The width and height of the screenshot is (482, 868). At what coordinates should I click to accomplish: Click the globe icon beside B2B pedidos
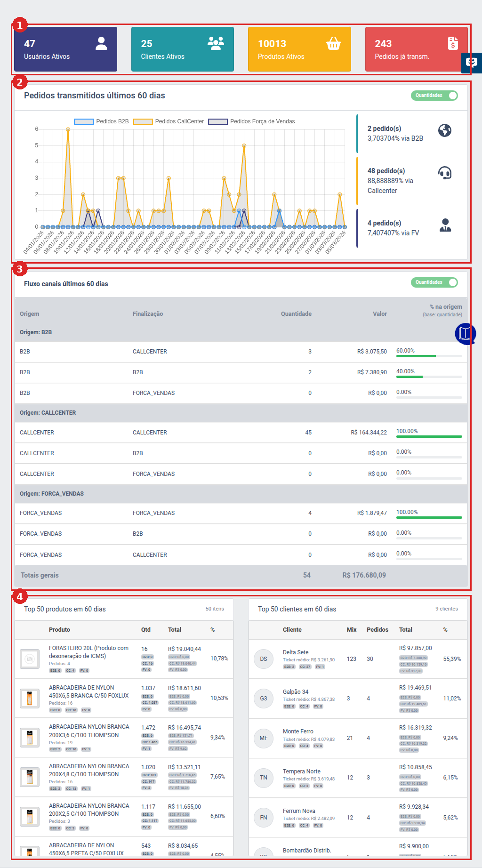click(x=445, y=130)
